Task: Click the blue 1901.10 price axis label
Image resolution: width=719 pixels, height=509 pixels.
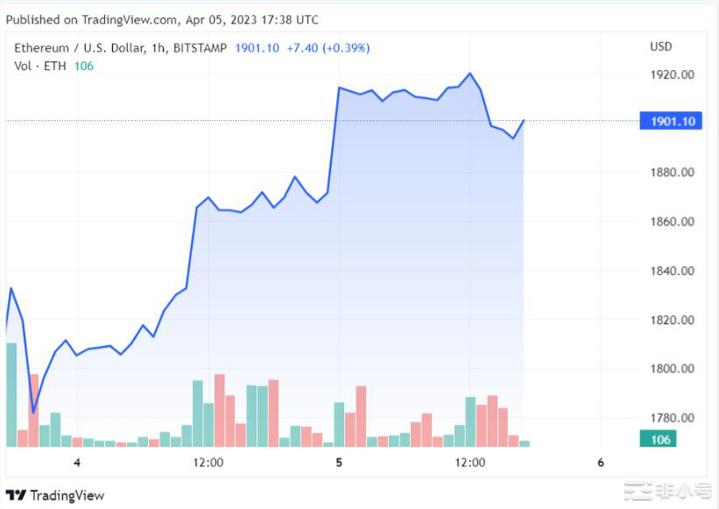Action: (673, 121)
